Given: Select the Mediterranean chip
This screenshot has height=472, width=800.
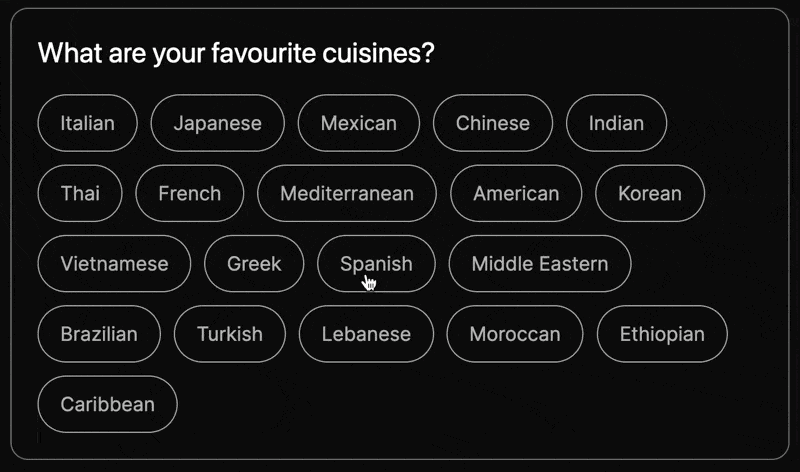Looking at the screenshot, I should 346,193.
